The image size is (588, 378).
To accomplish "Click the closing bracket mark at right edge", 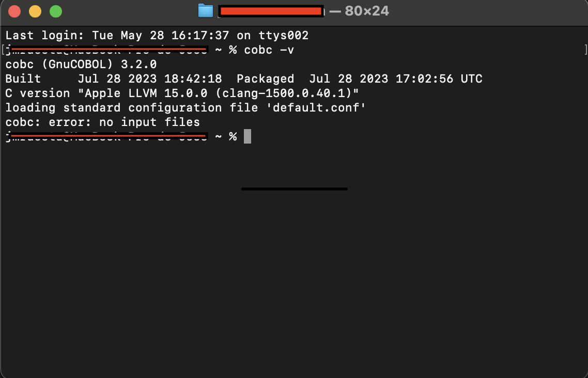I will coord(585,50).
